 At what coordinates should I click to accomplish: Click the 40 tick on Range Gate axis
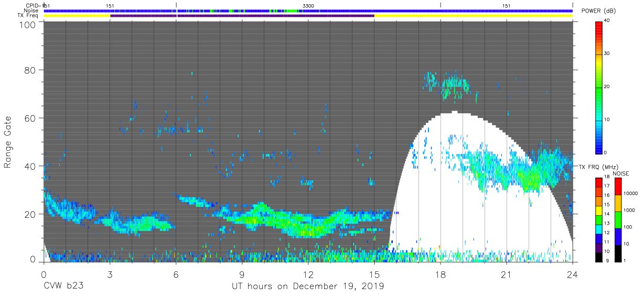click(x=30, y=167)
